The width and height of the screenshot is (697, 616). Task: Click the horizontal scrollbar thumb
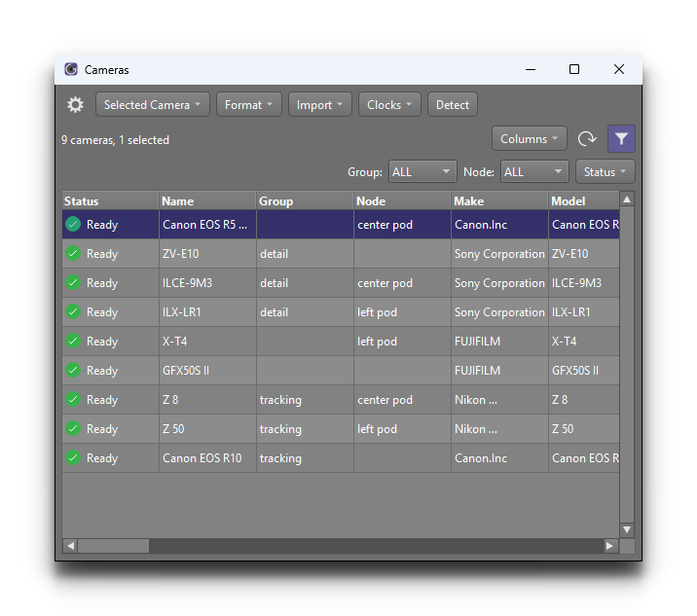[x=113, y=546]
